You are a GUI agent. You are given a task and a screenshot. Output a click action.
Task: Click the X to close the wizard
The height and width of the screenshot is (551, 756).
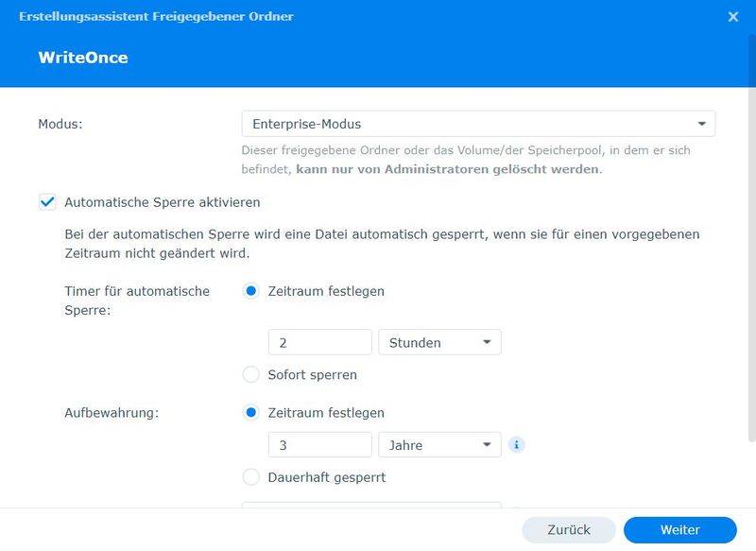click(x=733, y=16)
